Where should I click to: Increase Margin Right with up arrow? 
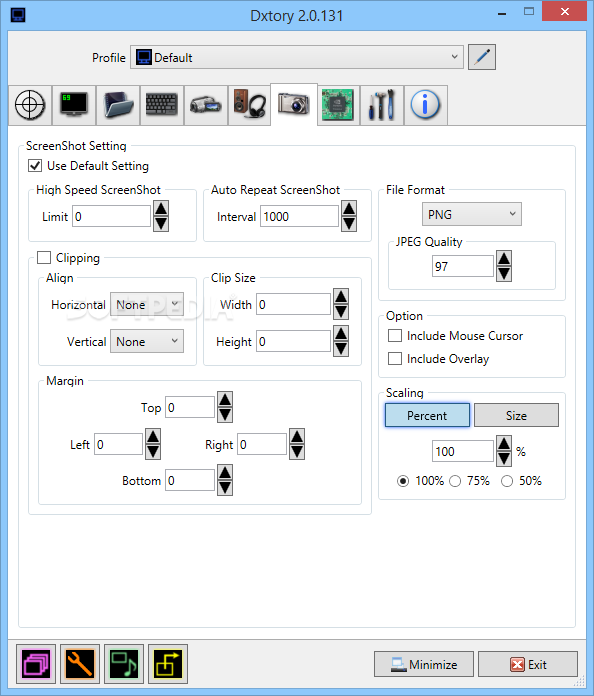(x=297, y=436)
